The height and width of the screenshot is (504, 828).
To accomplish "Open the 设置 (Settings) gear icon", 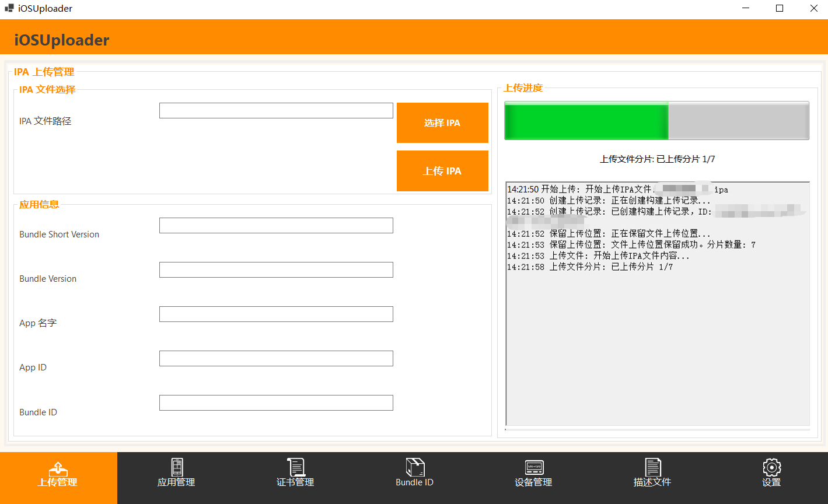I will point(771,467).
